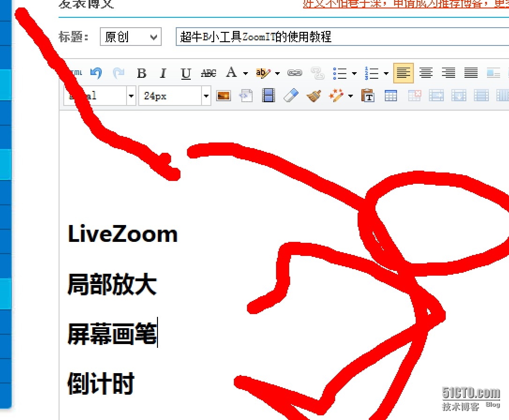The height and width of the screenshot is (420, 509).
Task: Justify the text alignment
Action: coord(471,73)
